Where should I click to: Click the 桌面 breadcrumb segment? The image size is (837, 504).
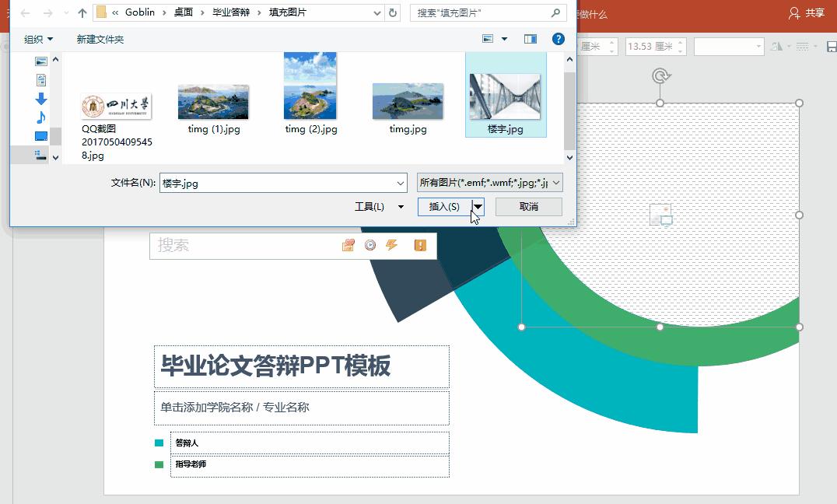(184, 12)
